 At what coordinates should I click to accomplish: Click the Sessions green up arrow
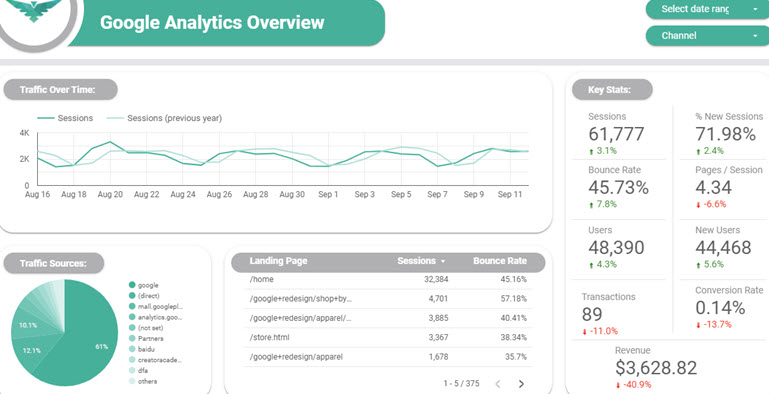(x=591, y=151)
